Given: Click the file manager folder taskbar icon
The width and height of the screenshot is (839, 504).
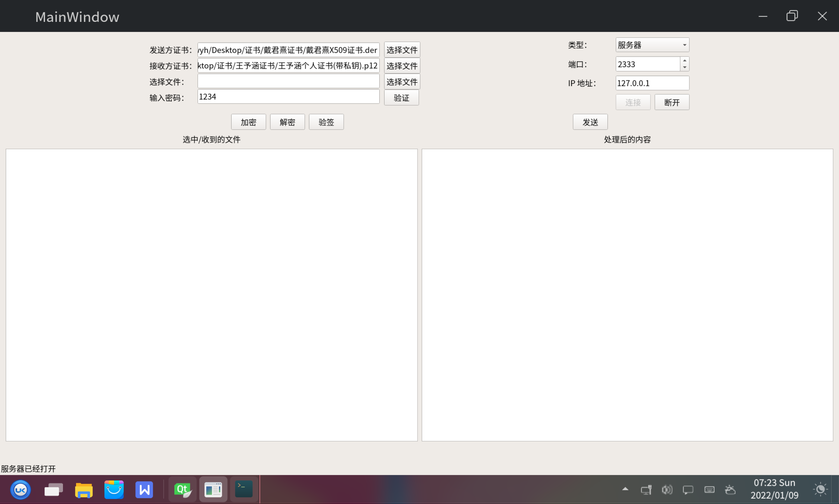Looking at the screenshot, I should 83,490.
